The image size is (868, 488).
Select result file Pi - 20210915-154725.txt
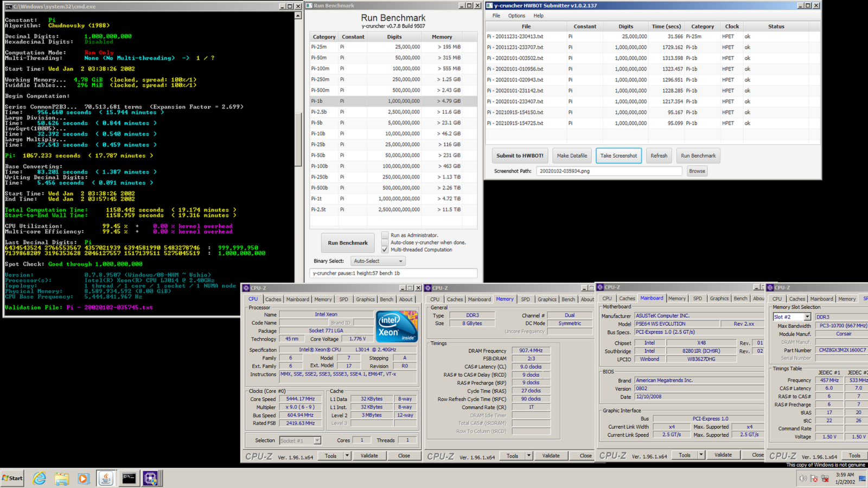point(653,123)
